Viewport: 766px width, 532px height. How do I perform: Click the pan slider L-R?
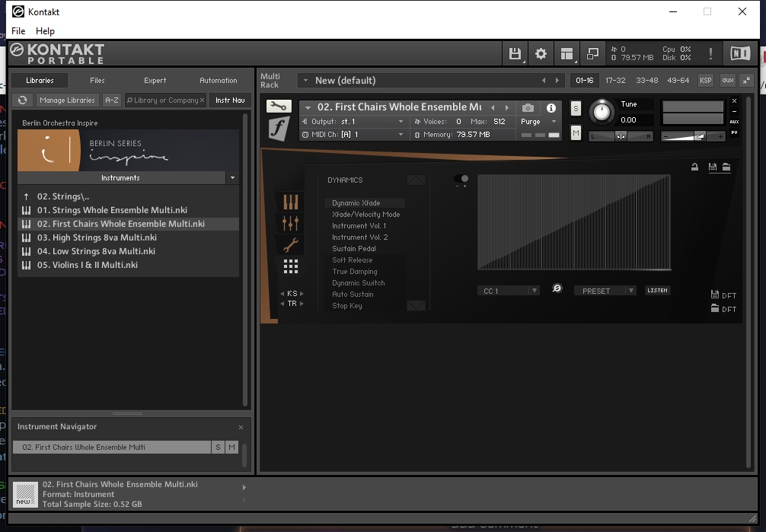pyautogui.click(x=621, y=136)
